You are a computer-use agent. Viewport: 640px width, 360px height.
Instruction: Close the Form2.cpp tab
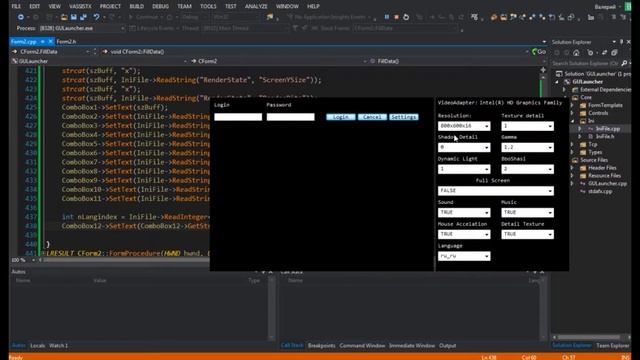pos(51,41)
